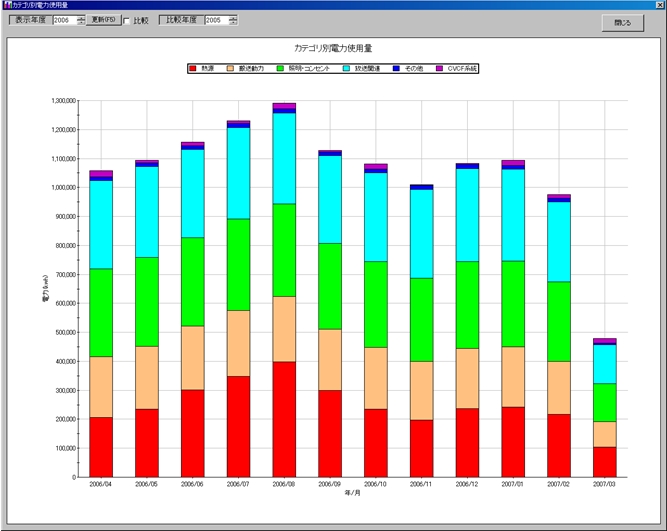The width and height of the screenshot is (667, 531).
Task: Click the orange segment of the 2006/06 bar
Action: pyautogui.click(x=192, y=358)
